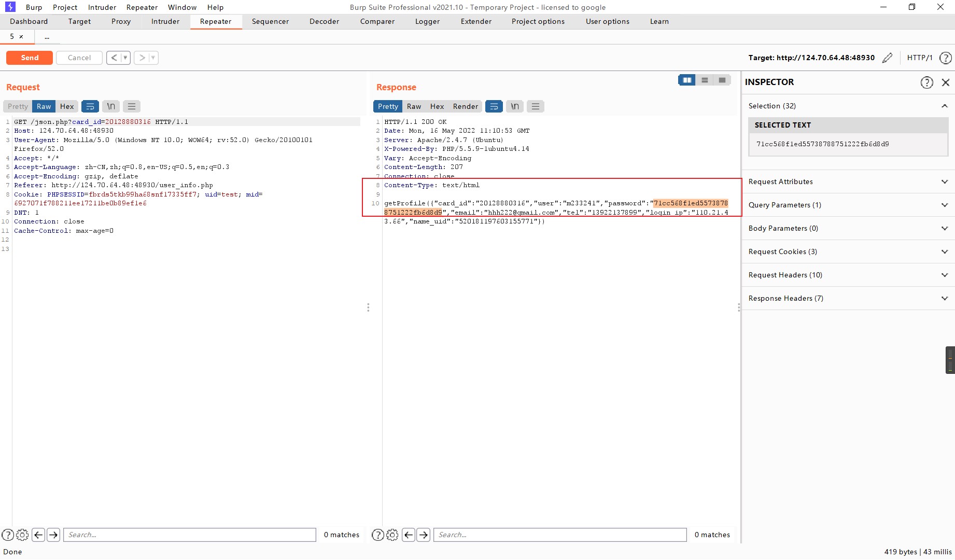Switch Request view to Raw
The height and width of the screenshot is (560, 955).
[x=44, y=106]
